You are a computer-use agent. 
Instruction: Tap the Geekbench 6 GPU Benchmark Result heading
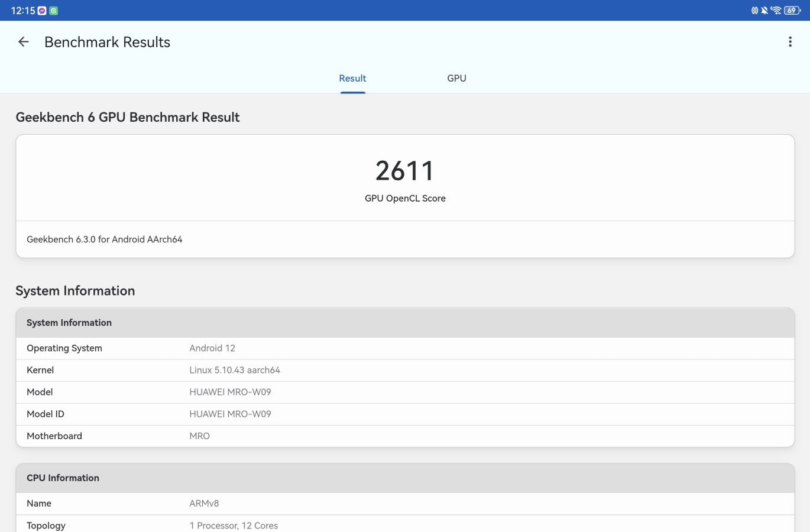pos(128,117)
